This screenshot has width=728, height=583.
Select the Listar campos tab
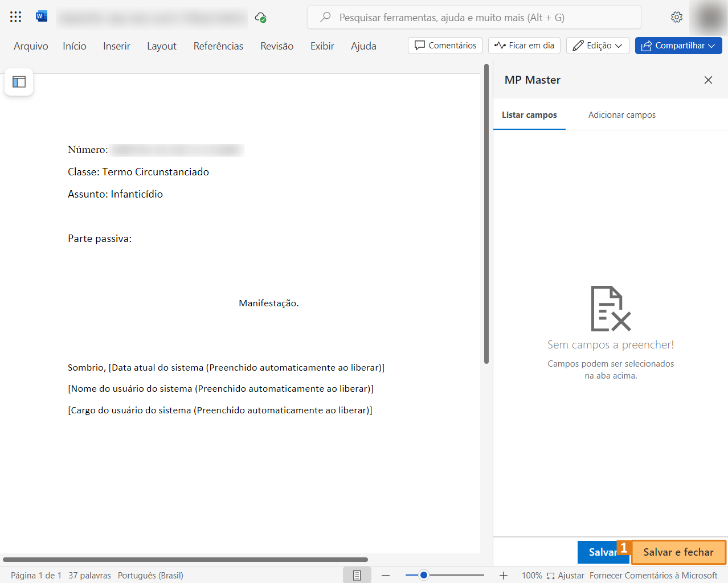point(529,115)
